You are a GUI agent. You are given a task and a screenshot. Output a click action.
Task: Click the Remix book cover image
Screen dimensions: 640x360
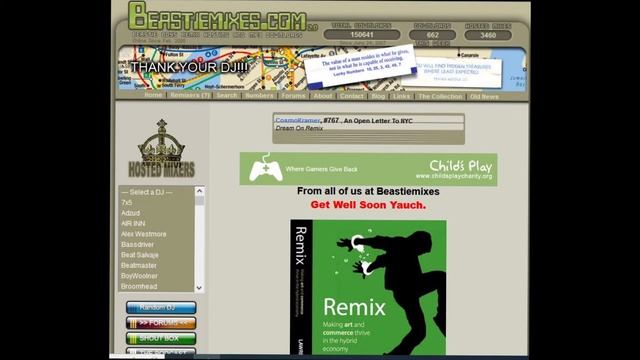coord(368,287)
